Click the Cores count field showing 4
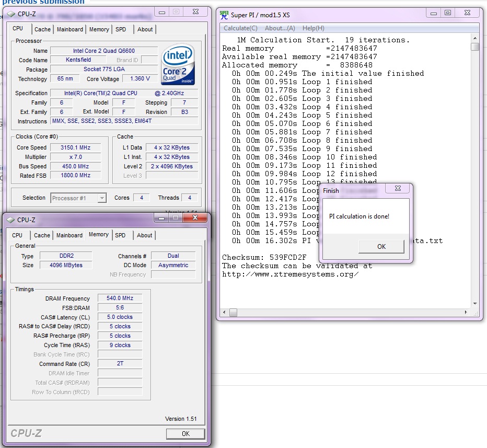This screenshot has height=448, width=487. pos(141,198)
